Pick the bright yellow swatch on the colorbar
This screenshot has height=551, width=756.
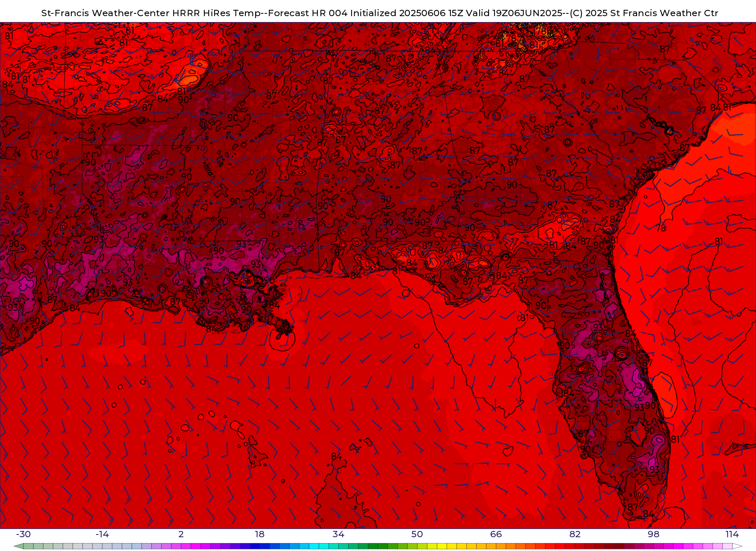pyautogui.click(x=442, y=546)
